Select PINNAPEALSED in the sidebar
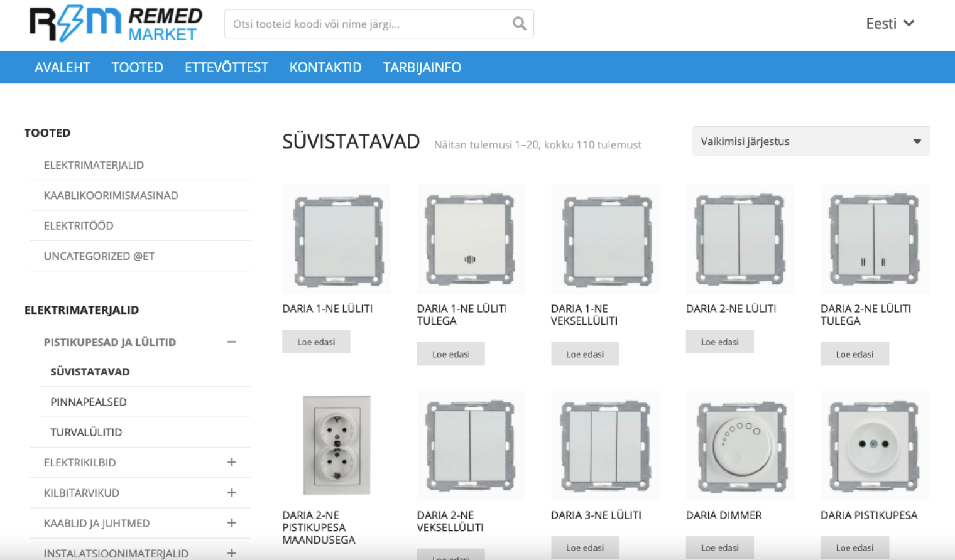This screenshot has width=955, height=560. (89, 402)
